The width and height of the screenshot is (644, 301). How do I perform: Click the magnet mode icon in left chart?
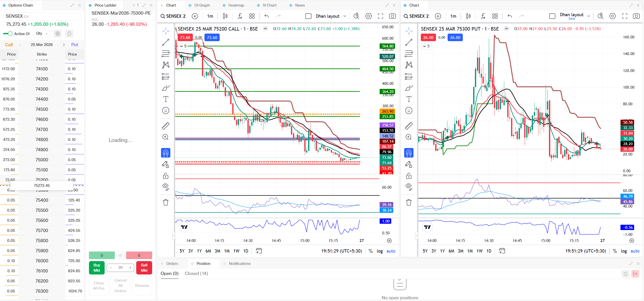click(166, 153)
